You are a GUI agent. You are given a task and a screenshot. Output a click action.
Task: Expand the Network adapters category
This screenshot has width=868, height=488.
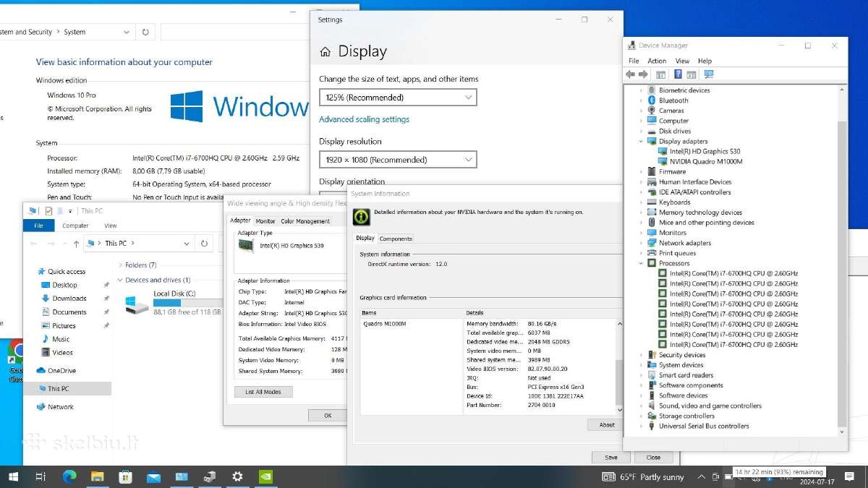[641, 244]
